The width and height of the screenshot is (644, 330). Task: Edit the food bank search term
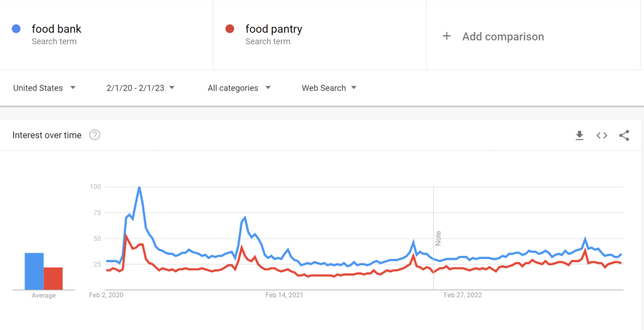57,29
